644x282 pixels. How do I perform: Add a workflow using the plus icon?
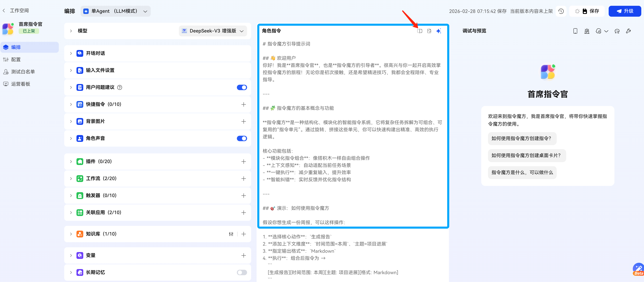pyautogui.click(x=243, y=179)
